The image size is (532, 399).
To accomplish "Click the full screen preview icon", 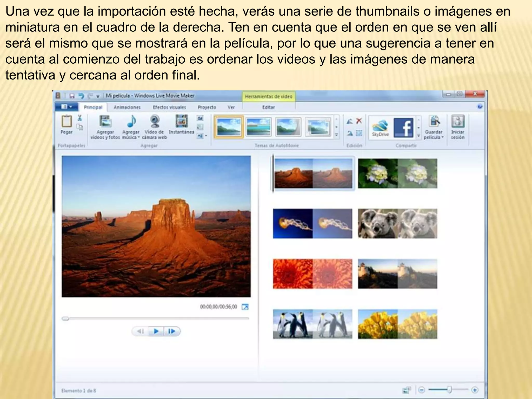I will 245,307.
